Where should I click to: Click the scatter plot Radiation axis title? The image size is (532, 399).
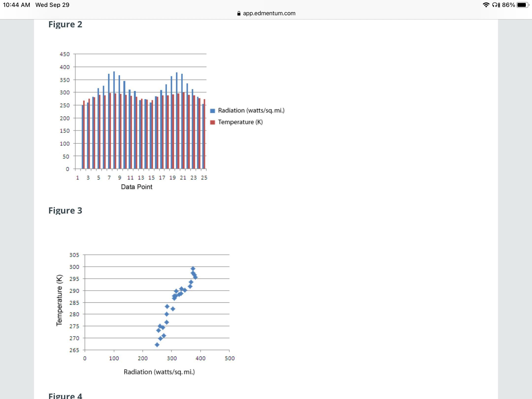[x=159, y=372]
